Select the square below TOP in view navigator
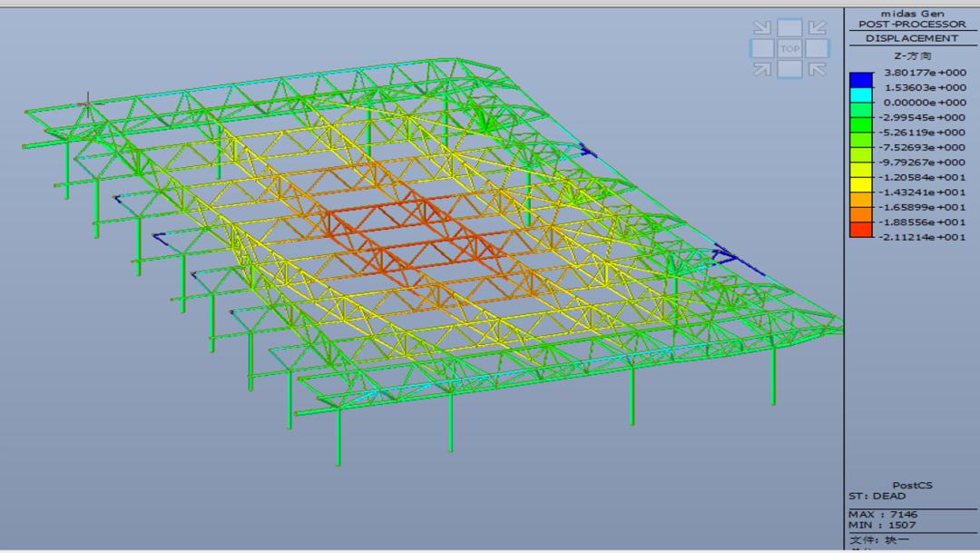980x553 pixels. click(789, 69)
